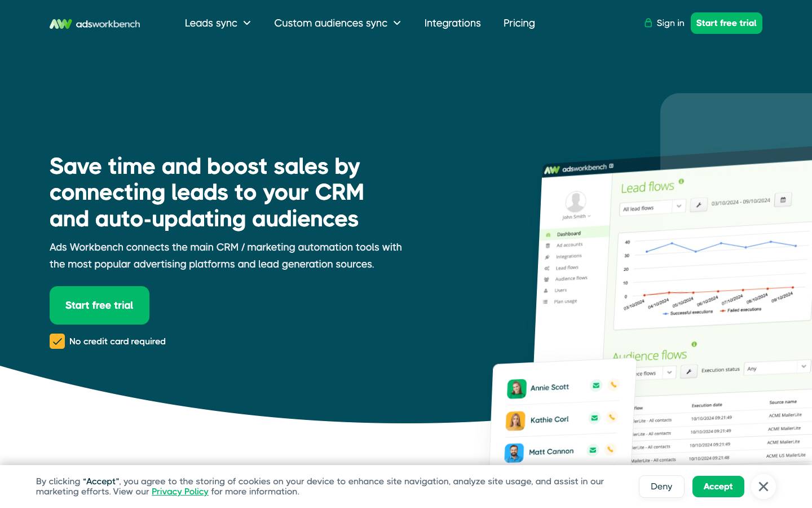
Task: Open the Custom audiences sync menu
Action: pyautogui.click(x=330, y=23)
